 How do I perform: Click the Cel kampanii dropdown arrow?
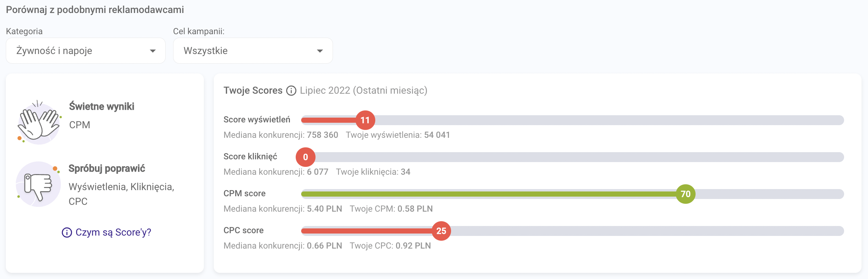coord(320,51)
